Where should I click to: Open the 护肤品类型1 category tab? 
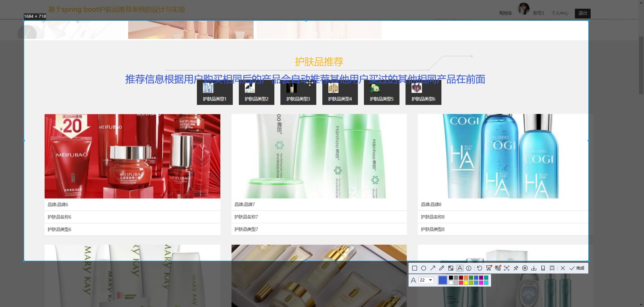[x=215, y=93]
